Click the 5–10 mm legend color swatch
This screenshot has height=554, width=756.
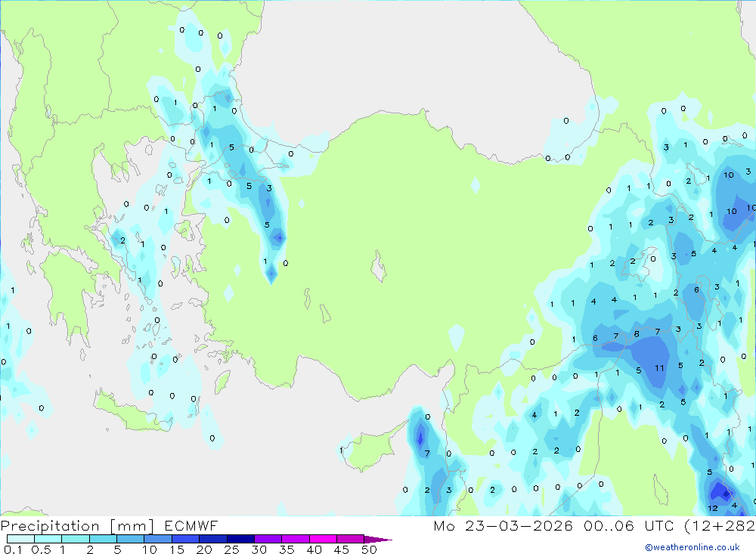coord(131,539)
